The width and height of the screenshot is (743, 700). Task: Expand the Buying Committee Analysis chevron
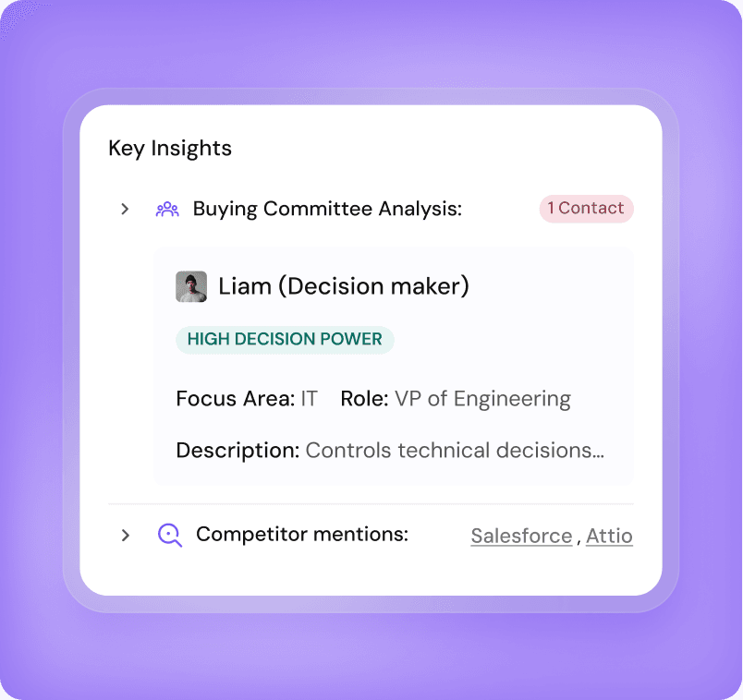pos(125,209)
